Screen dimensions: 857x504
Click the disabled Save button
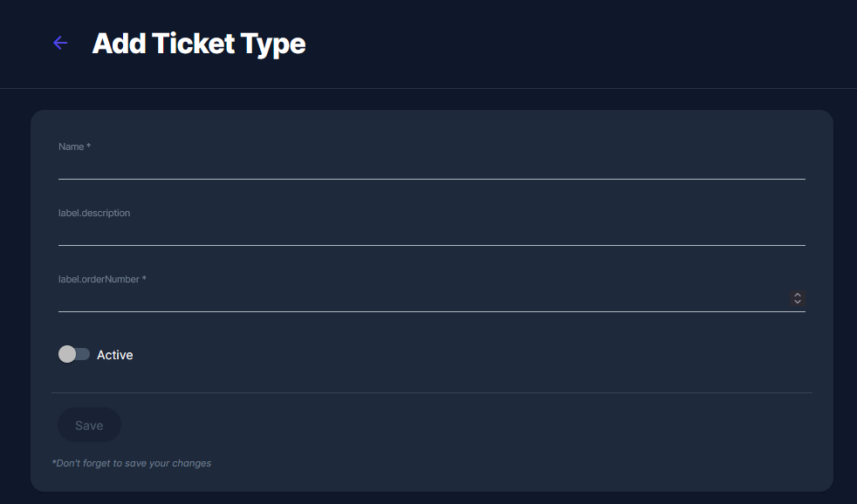[89, 425]
